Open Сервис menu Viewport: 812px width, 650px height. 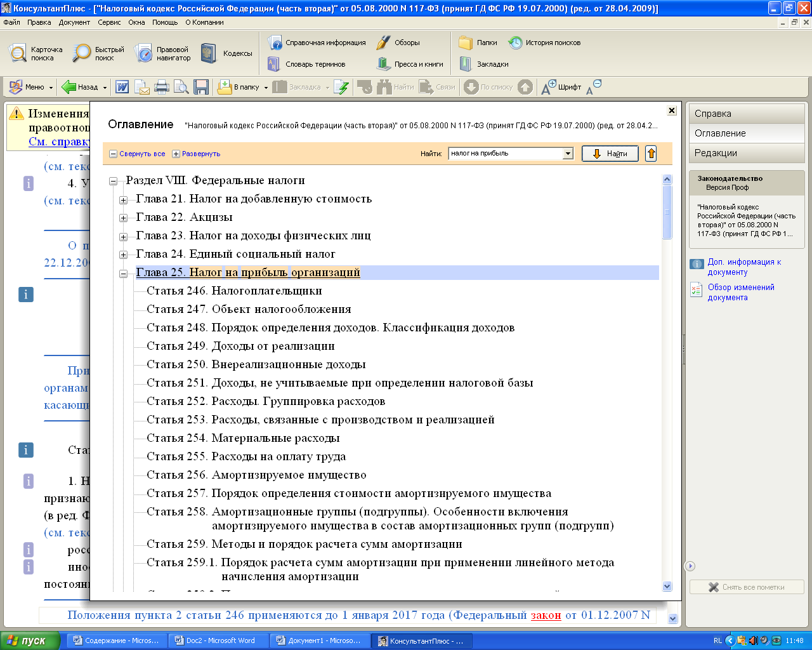coord(109,22)
